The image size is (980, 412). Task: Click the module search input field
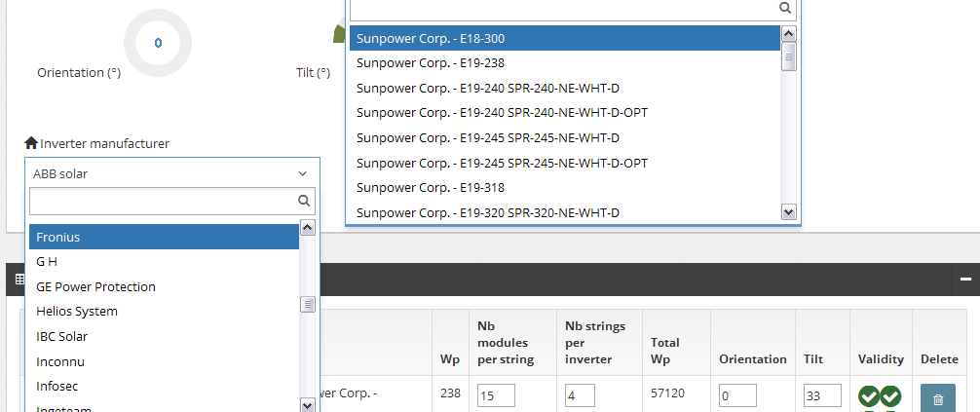573,9
